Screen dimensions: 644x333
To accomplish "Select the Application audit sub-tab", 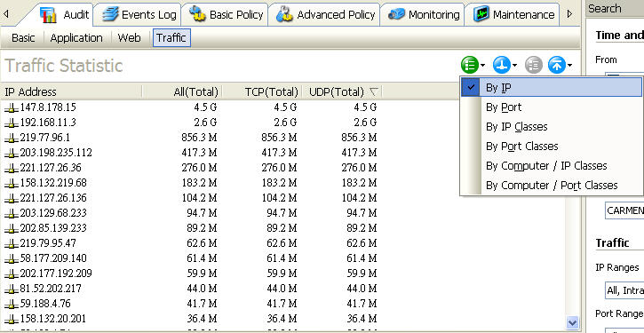I will 76,38.
